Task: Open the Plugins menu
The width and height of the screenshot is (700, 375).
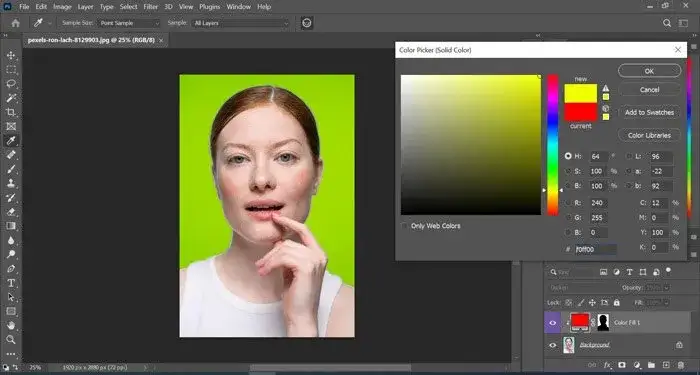Action: pos(210,7)
